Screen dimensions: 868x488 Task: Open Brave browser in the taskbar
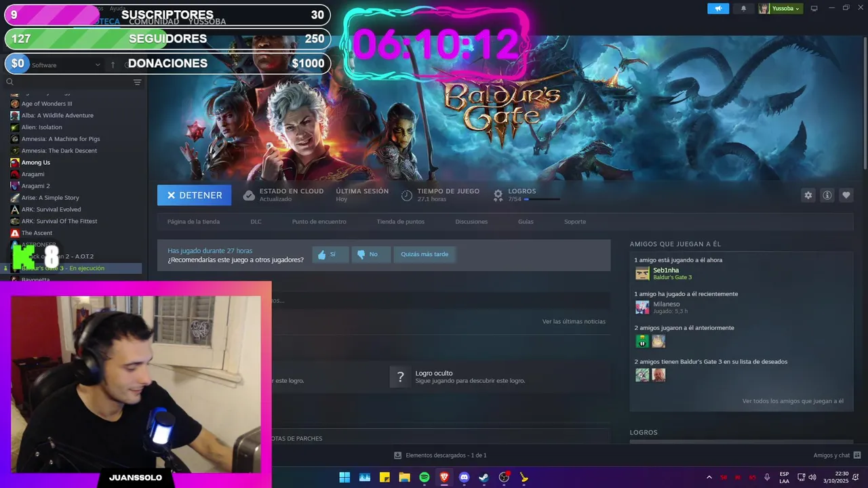point(444,477)
